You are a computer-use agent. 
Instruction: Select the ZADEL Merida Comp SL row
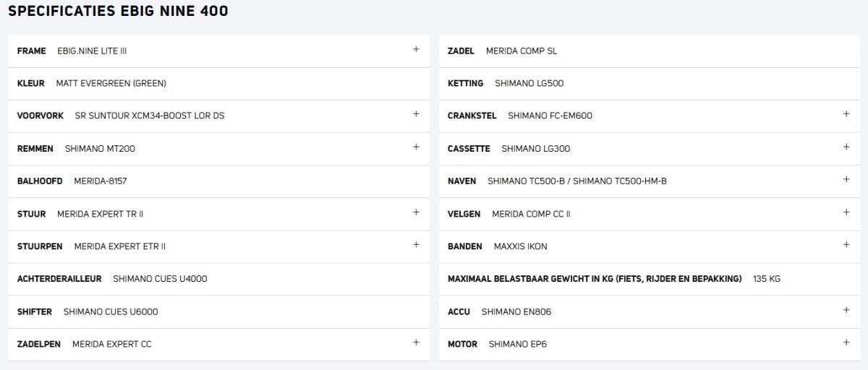649,51
